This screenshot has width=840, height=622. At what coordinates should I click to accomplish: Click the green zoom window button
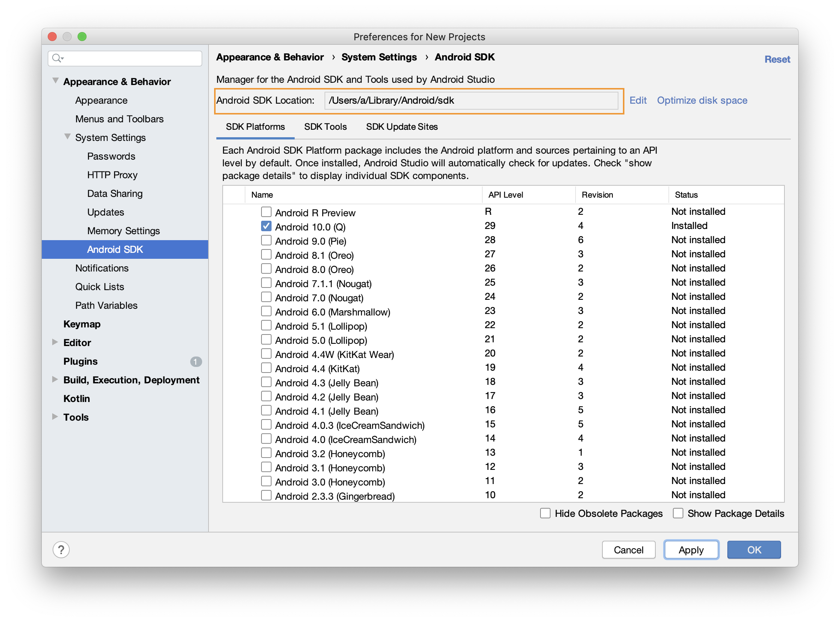pos(82,37)
